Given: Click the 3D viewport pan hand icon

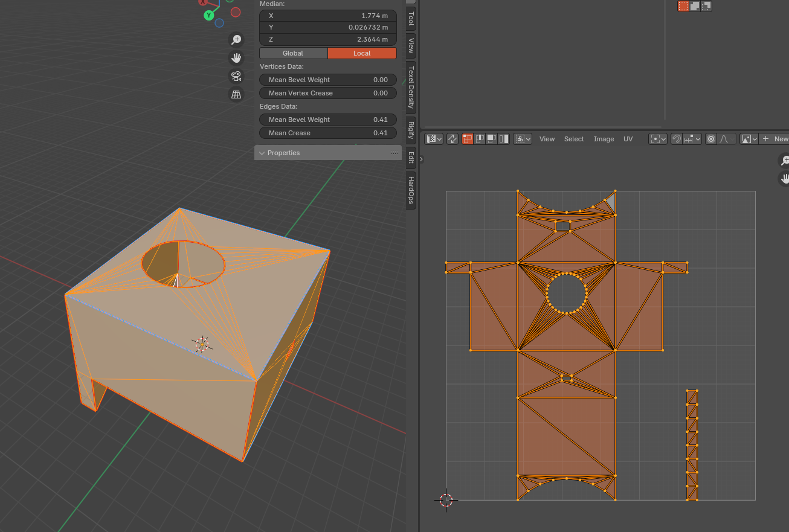Looking at the screenshot, I should pos(236,58).
